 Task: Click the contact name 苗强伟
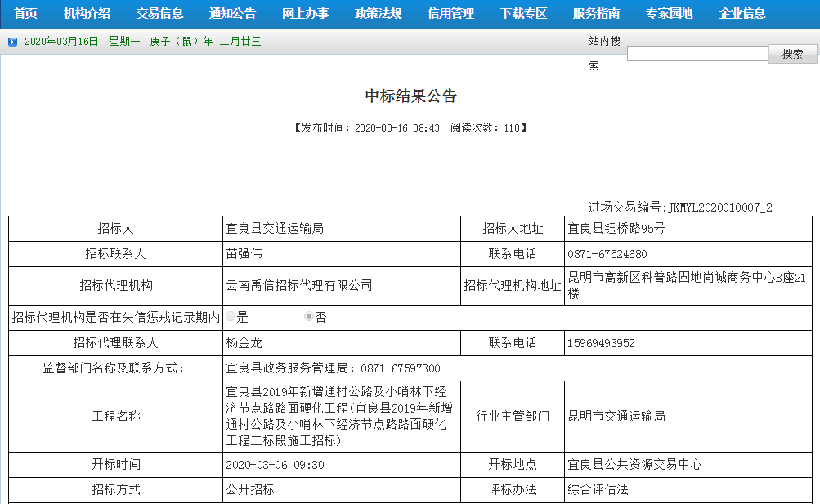tap(244, 254)
